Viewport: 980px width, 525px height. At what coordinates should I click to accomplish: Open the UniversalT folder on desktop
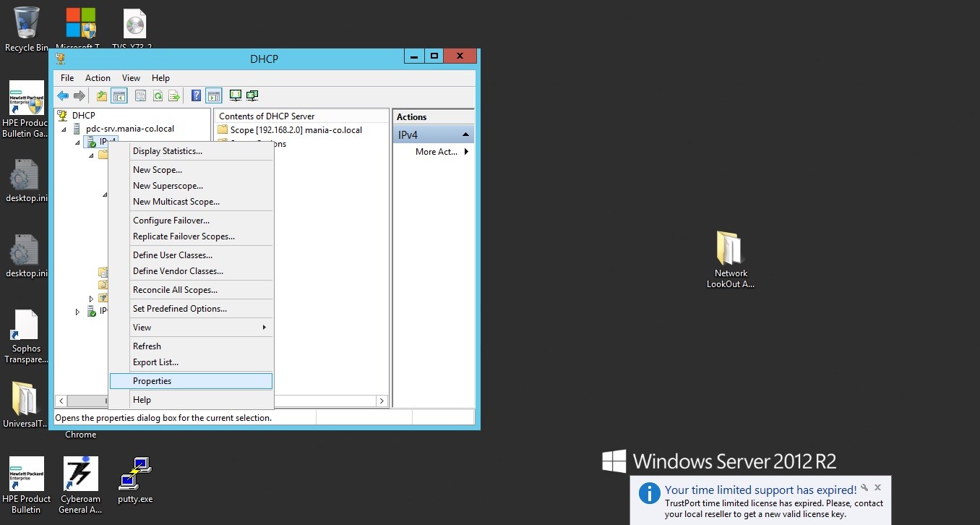[x=26, y=405]
